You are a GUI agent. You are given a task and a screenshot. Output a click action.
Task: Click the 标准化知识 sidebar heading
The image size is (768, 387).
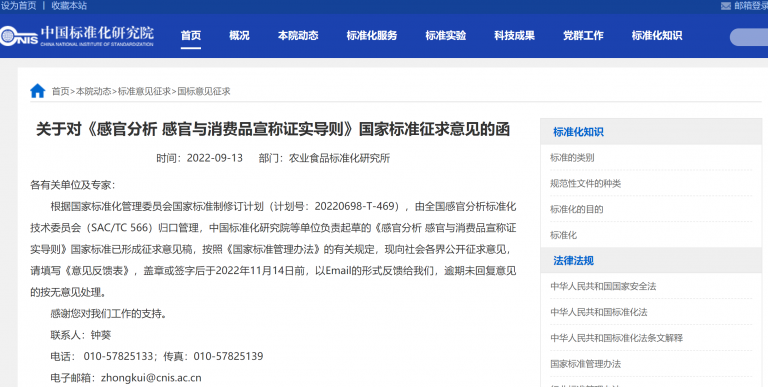(x=578, y=132)
